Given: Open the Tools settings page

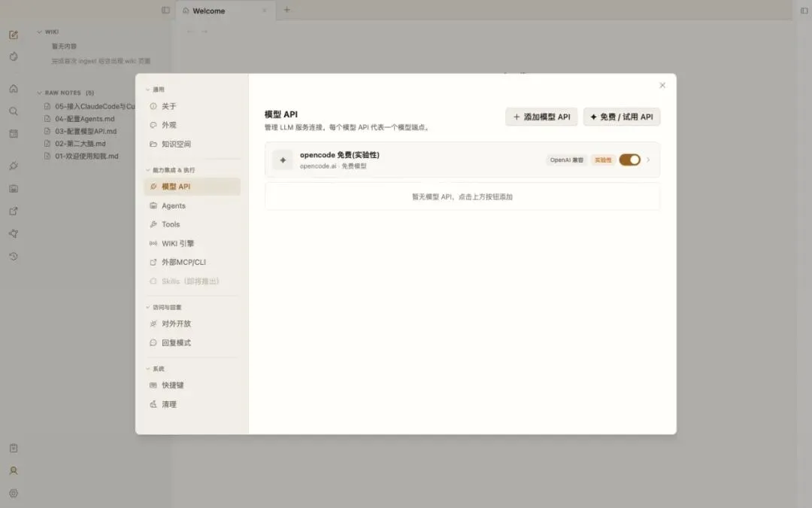Looking at the screenshot, I should tap(192, 224).
